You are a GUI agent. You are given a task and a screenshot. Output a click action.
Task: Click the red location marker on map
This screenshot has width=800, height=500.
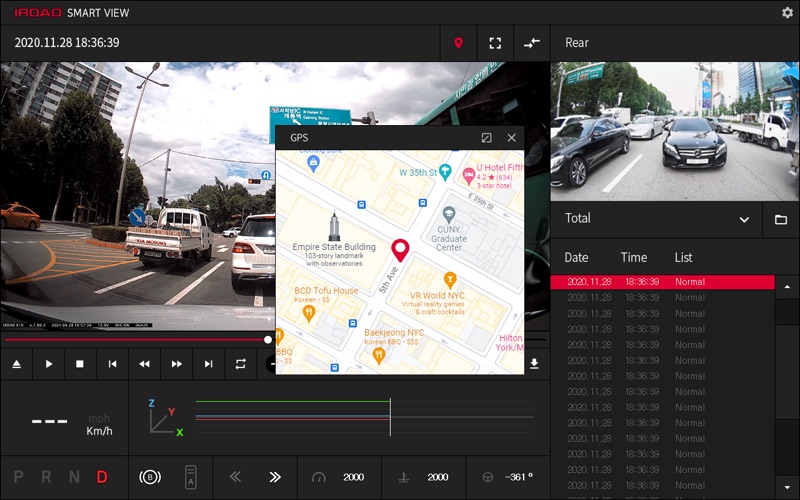pos(400,250)
